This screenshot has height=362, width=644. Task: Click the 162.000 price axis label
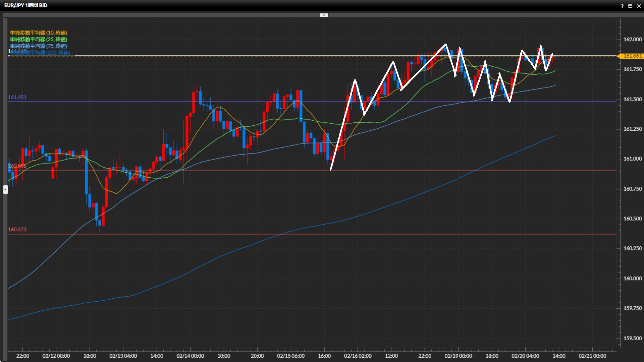coord(632,39)
